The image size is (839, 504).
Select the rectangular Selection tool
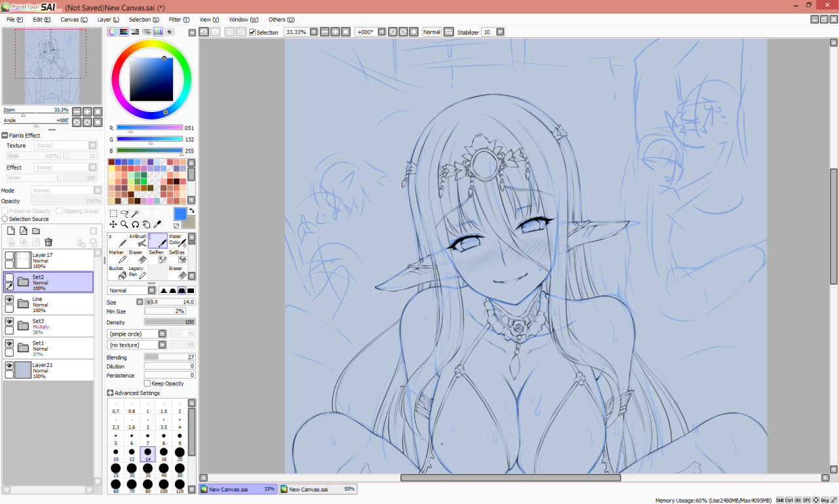click(113, 214)
